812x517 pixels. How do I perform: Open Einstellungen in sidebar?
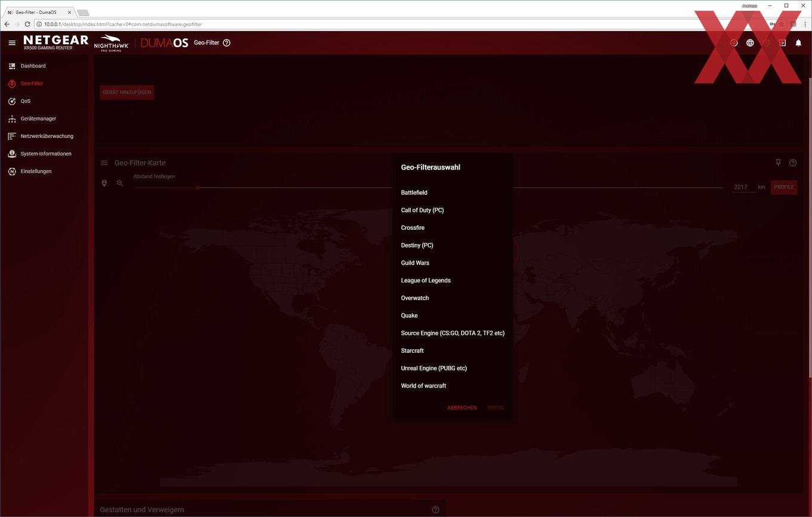(36, 171)
